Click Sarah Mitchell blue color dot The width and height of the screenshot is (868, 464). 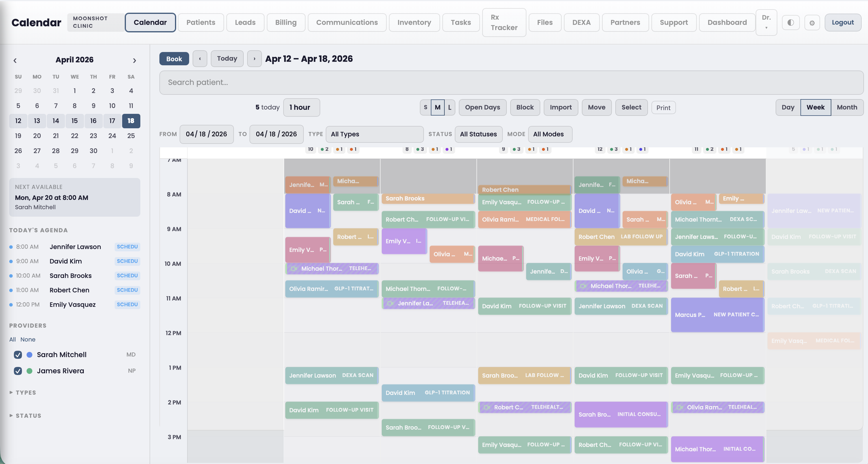(29, 355)
